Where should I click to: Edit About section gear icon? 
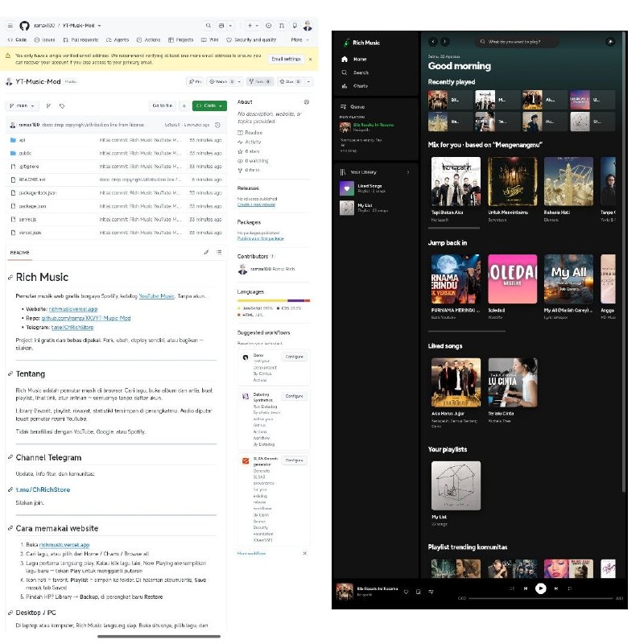pyautogui.click(x=307, y=102)
